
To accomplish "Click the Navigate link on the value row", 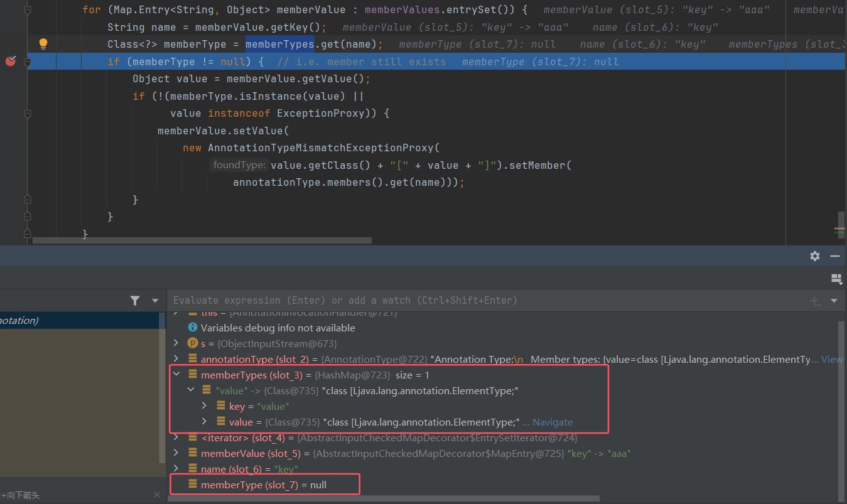I will pyautogui.click(x=553, y=422).
